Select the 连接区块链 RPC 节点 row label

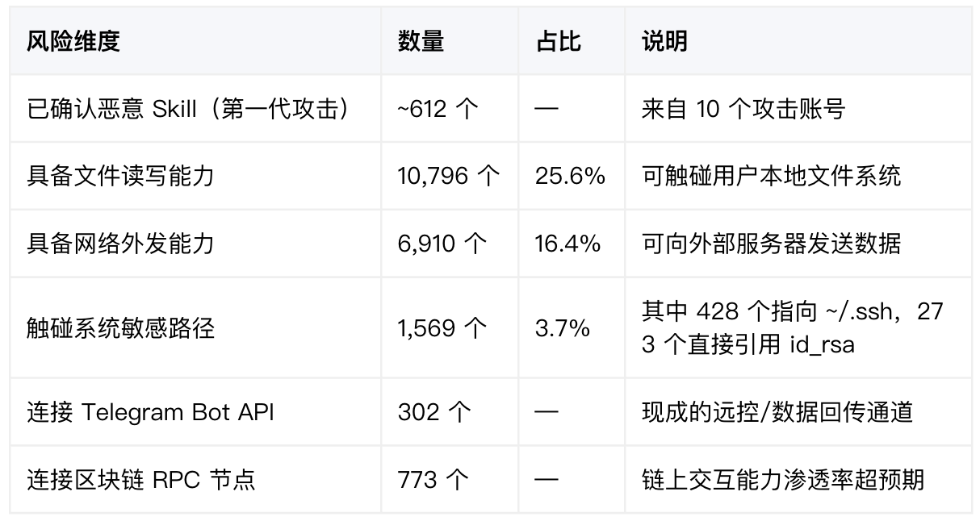click(x=141, y=480)
